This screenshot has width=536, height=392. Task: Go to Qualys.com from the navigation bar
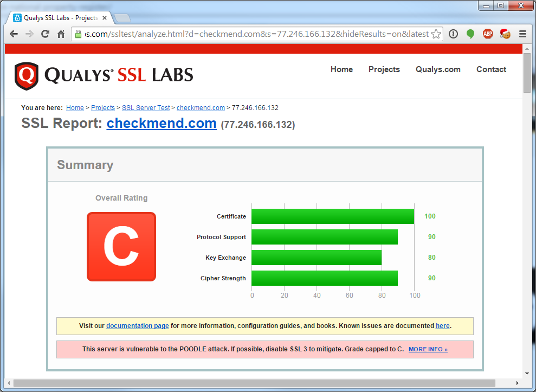438,69
